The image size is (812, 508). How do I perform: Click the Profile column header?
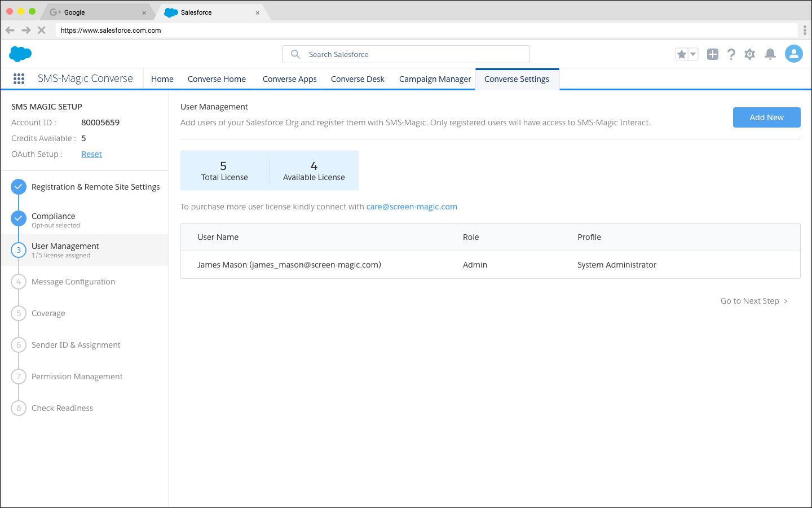589,237
